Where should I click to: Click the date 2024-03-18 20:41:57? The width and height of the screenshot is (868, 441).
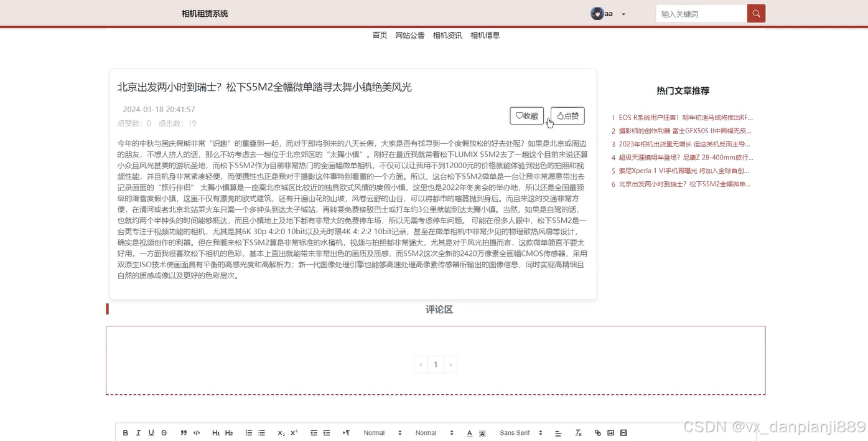tap(159, 110)
